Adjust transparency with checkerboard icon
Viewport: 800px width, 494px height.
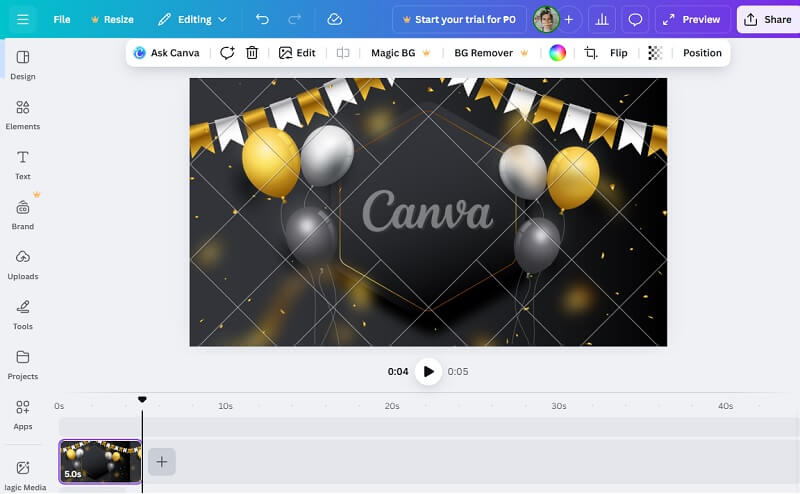tap(655, 53)
